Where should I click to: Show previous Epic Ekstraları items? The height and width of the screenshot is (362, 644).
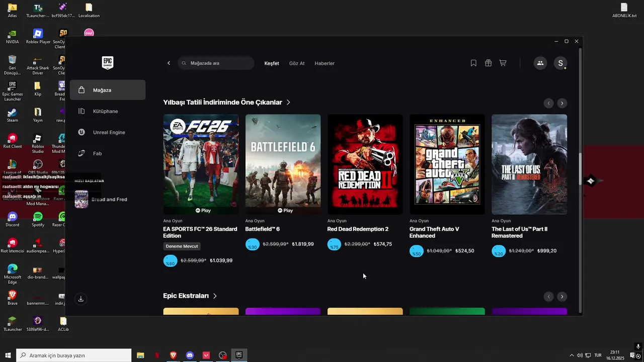(x=549, y=297)
